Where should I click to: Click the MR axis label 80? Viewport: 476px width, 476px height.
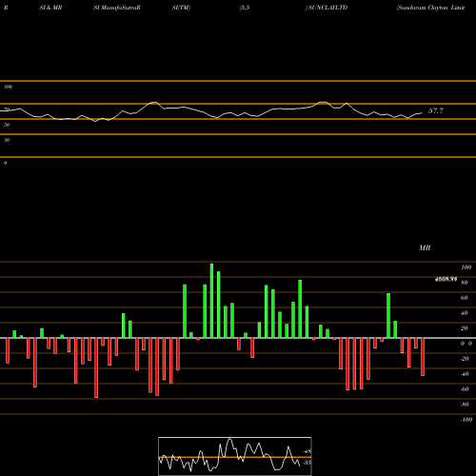click(465, 283)
